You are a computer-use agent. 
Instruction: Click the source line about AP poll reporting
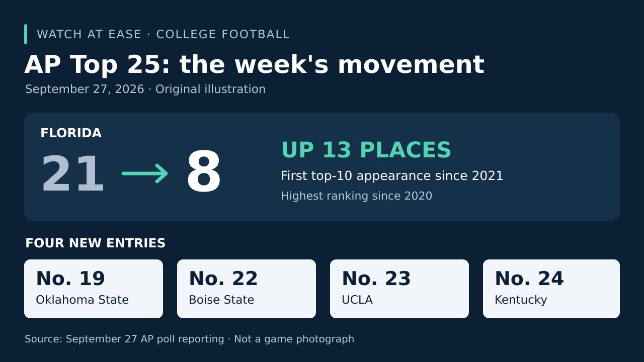click(x=189, y=339)
